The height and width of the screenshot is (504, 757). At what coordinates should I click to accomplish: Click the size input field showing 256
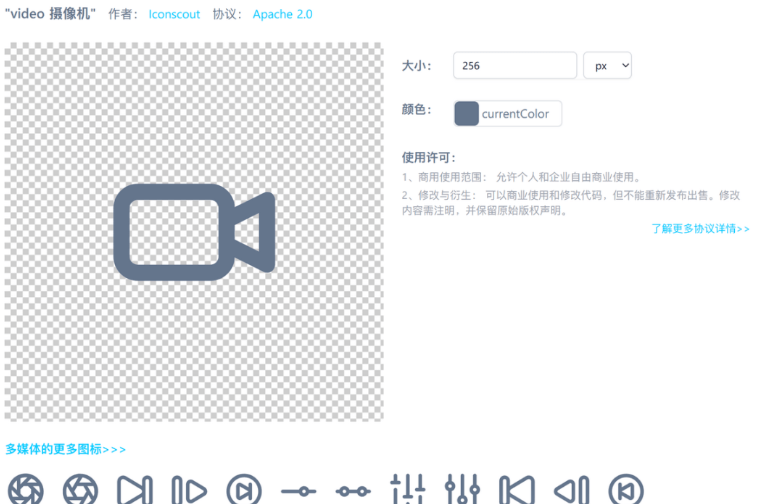(x=514, y=65)
